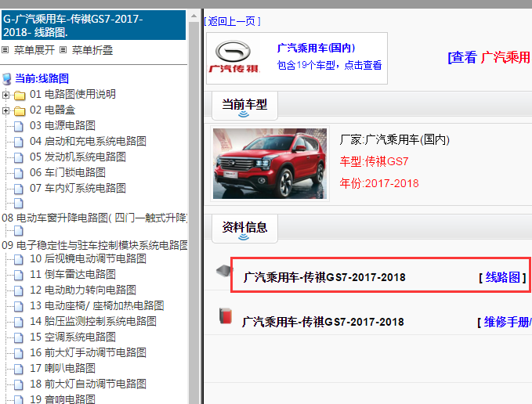Select the 当前车型 tab

244,106
